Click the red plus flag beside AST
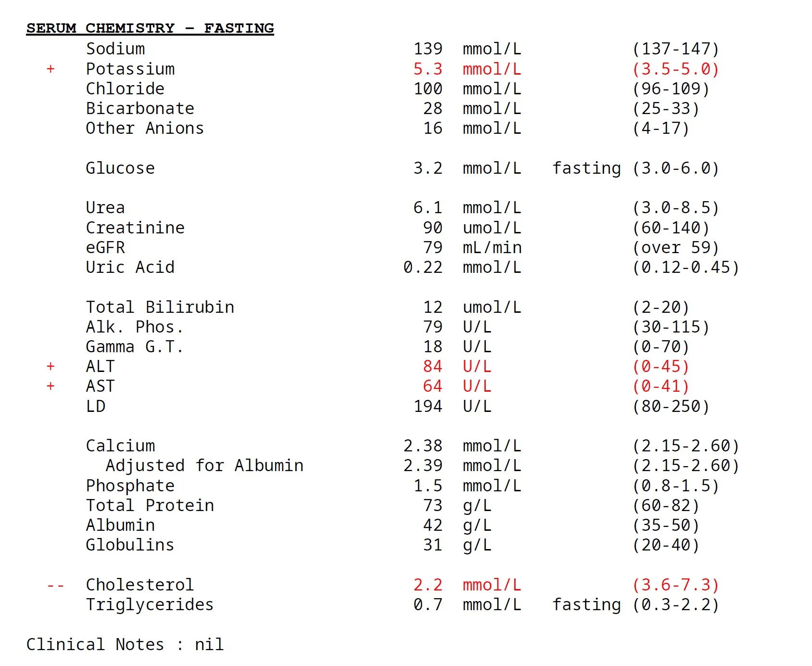 (51, 386)
